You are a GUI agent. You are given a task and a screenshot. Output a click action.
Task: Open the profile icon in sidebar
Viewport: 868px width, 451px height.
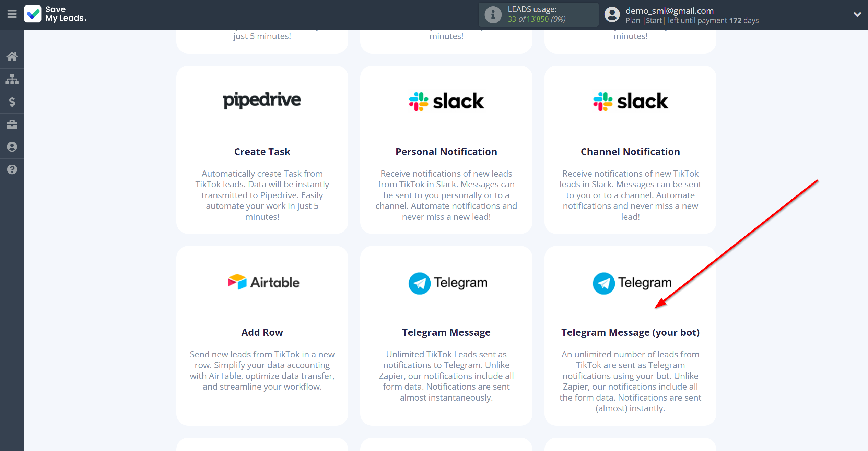click(x=12, y=147)
